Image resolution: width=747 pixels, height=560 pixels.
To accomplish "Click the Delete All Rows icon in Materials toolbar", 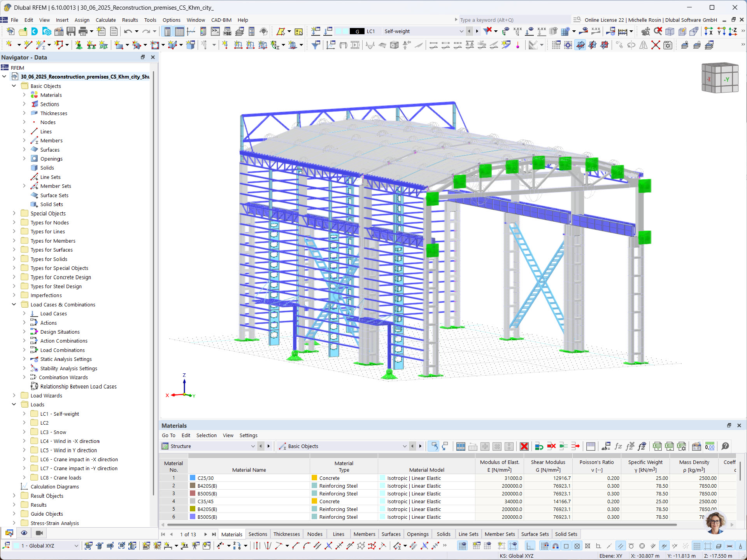I will pyautogui.click(x=524, y=446).
